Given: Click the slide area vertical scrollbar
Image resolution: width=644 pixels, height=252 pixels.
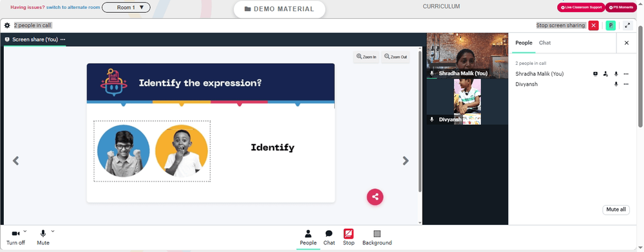Looking at the screenshot, I should (x=420, y=122).
